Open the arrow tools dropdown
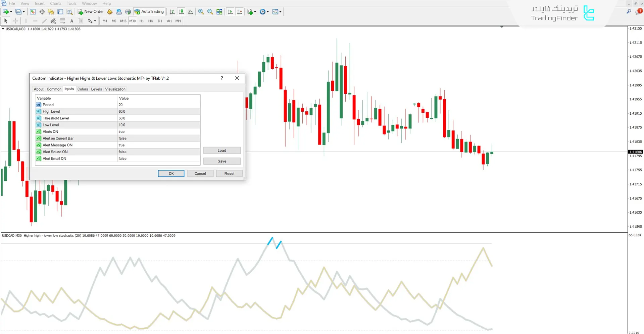The height and width of the screenshot is (334, 644). 94,21
